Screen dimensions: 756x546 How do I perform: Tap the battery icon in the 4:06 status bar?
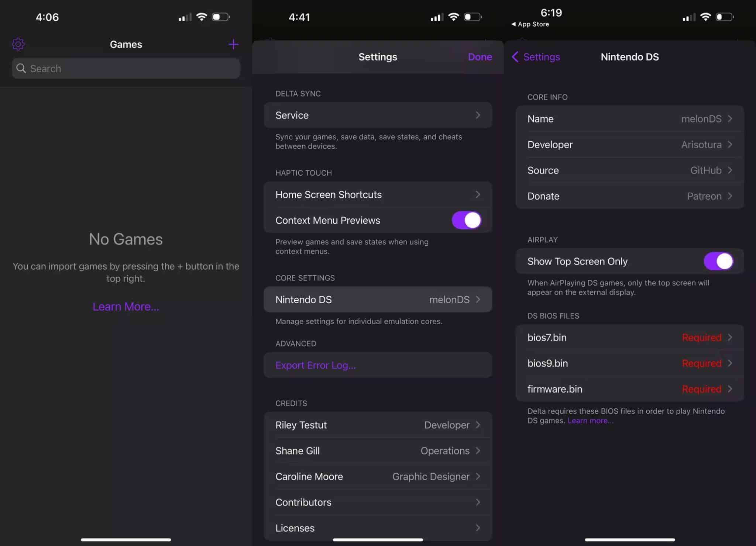pyautogui.click(x=221, y=17)
